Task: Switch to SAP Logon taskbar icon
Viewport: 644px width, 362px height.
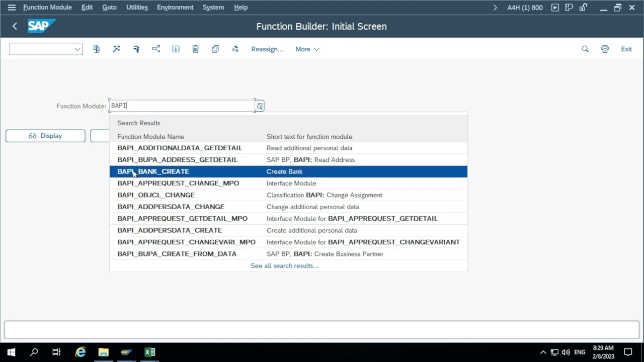Action: [x=126, y=352]
